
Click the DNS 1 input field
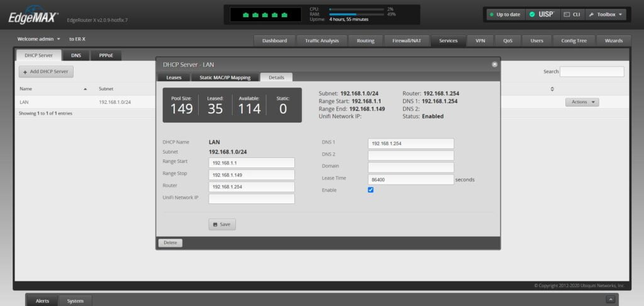(411, 144)
